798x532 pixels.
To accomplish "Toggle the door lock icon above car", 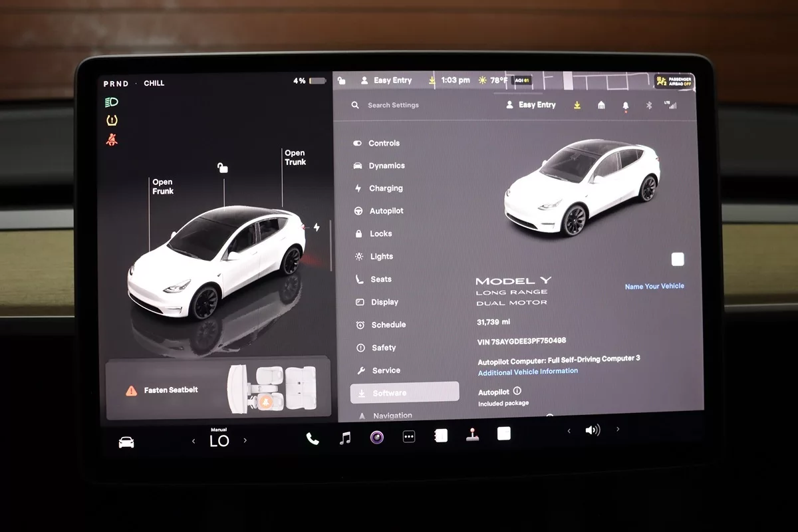I will tap(223, 168).
